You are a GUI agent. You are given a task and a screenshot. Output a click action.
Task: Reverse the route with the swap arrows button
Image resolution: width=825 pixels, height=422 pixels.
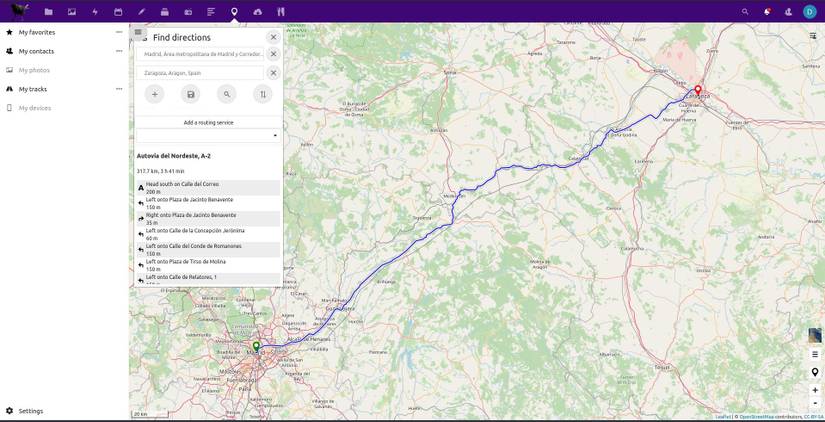[x=263, y=94]
